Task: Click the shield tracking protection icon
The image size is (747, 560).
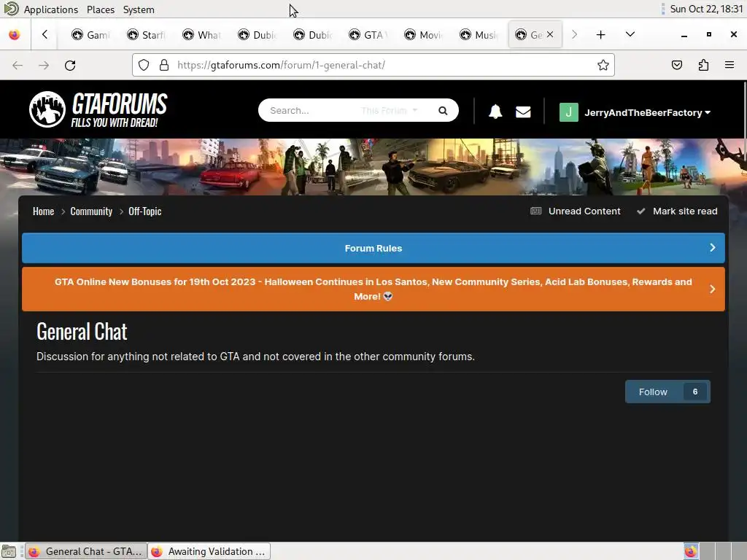Action: [144, 65]
